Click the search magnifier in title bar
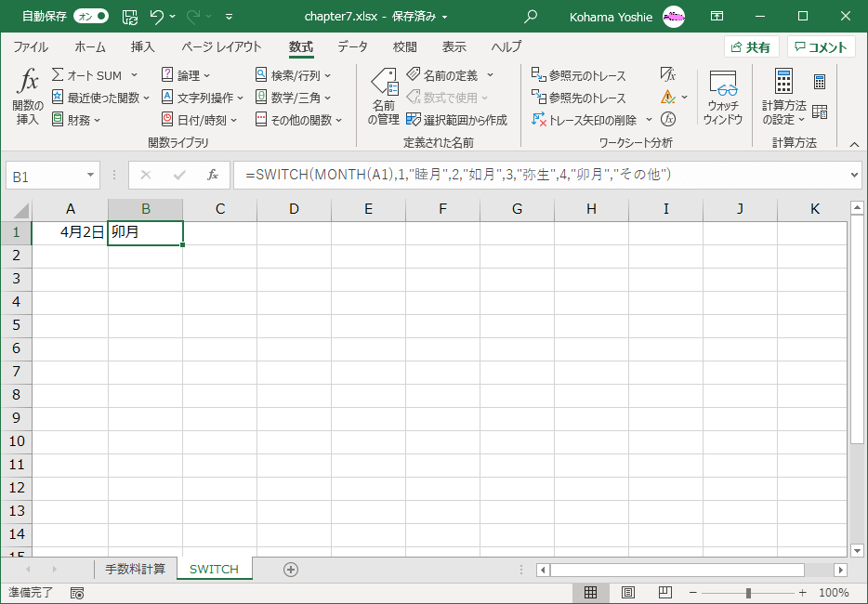Image resolution: width=868 pixels, height=604 pixels. [x=531, y=17]
